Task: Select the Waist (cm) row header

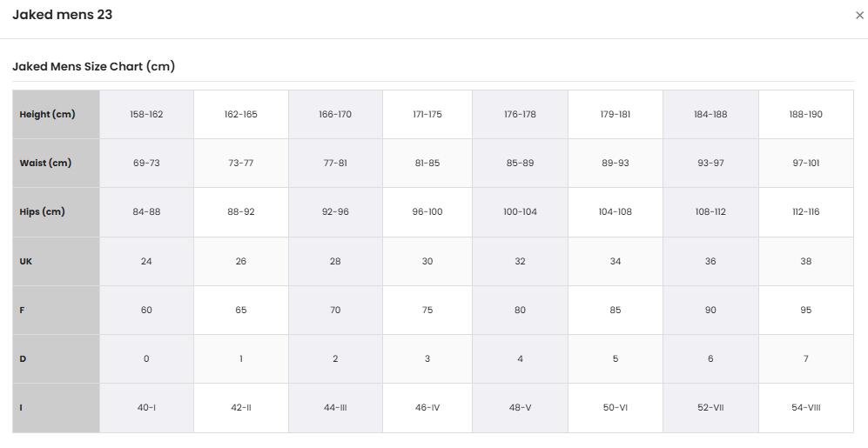Action: coord(56,164)
